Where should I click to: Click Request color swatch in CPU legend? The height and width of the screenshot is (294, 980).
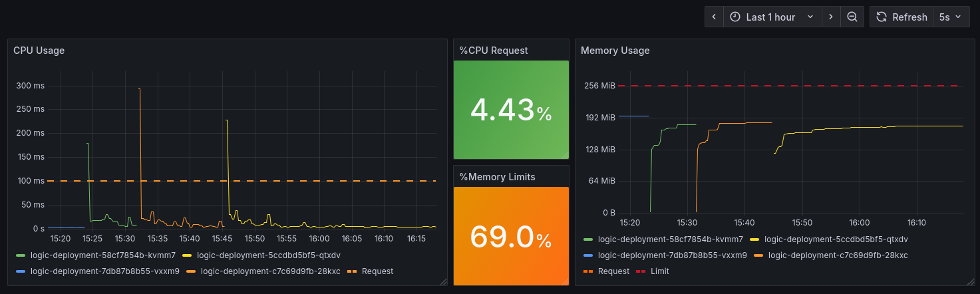pos(351,271)
